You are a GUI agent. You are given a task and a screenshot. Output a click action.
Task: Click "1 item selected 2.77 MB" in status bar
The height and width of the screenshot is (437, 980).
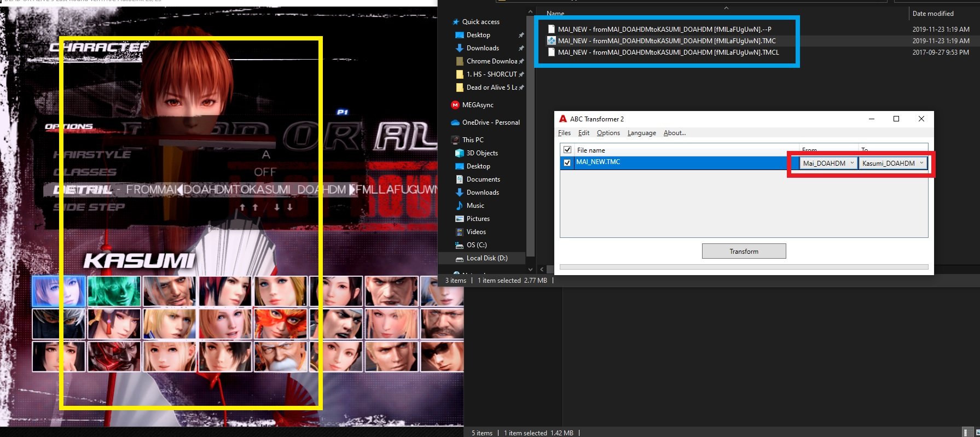click(512, 281)
